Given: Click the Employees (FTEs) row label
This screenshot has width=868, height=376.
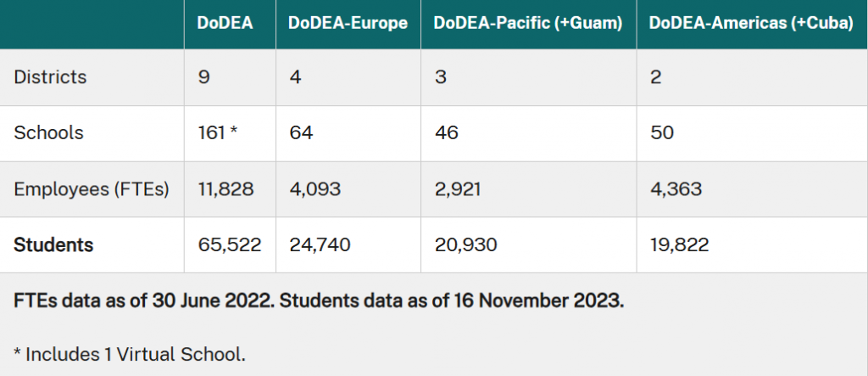Looking at the screenshot, I should point(92,189).
